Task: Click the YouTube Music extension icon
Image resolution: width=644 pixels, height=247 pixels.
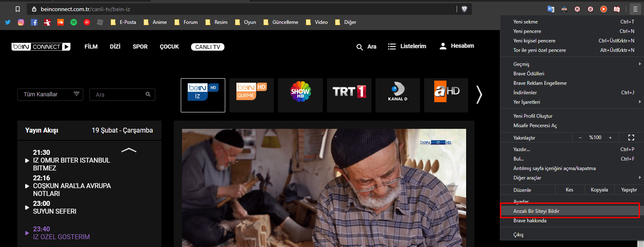Action: 604,9
